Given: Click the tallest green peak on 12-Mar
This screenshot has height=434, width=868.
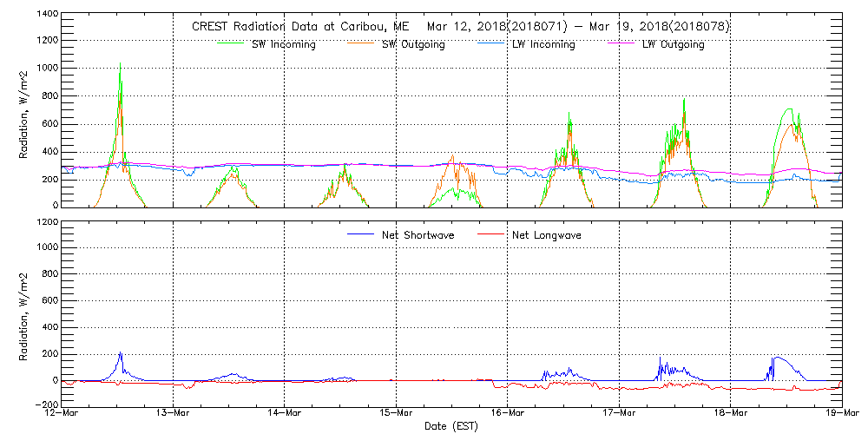Looking at the screenshot, I should [x=120, y=63].
